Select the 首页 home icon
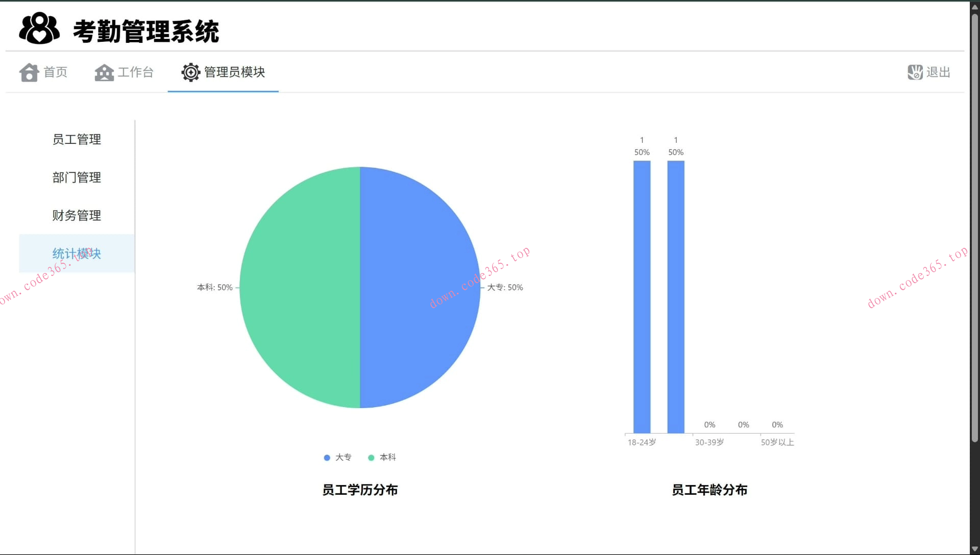This screenshot has height=555, width=980. [29, 72]
